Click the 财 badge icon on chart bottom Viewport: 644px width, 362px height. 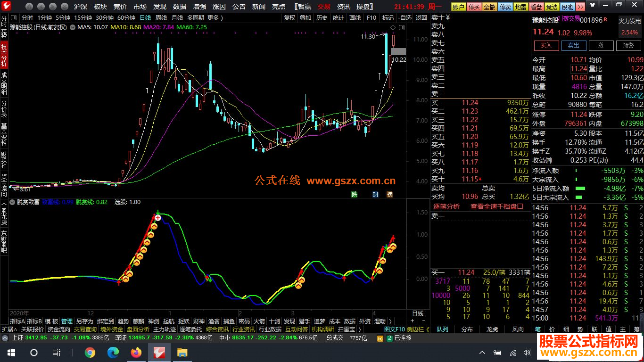tap(375, 194)
